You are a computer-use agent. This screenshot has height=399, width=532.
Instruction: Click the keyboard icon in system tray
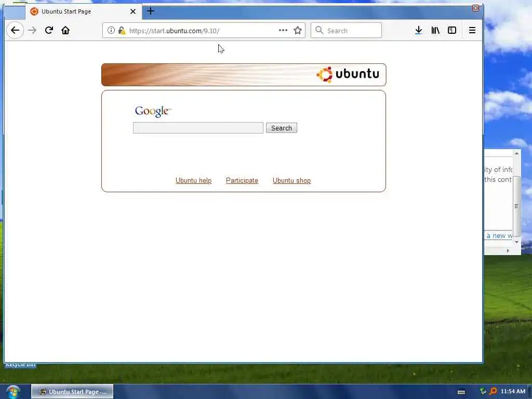pyautogui.click(x=461, y=392)
